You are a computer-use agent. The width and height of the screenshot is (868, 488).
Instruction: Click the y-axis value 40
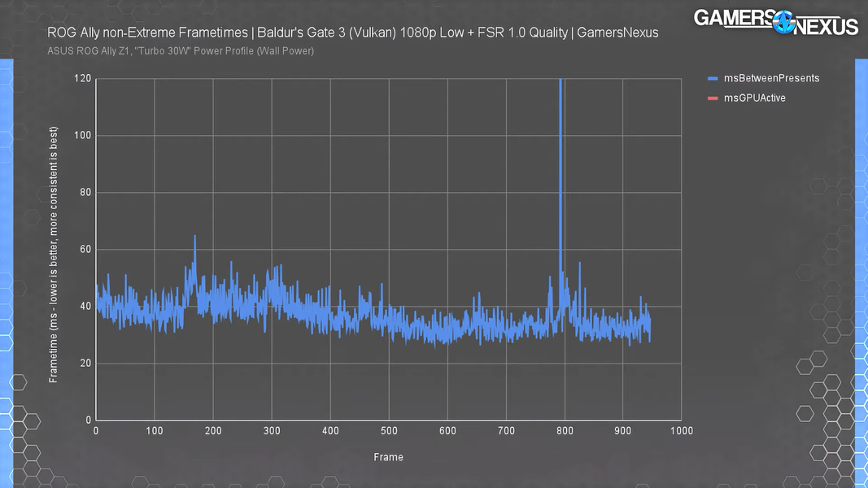pyautogui.click(x=85, y=307)
